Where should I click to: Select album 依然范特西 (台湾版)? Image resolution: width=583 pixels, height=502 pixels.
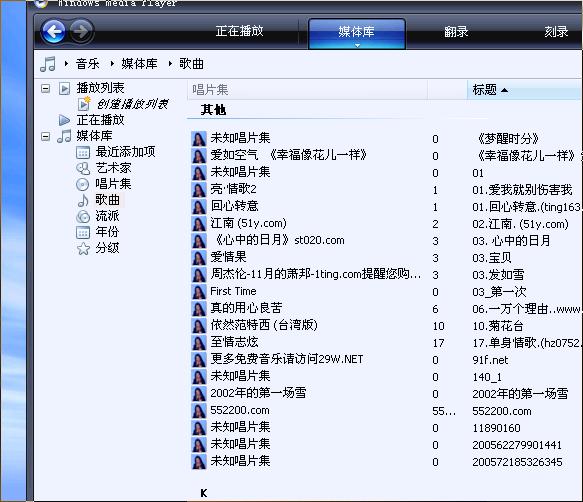264,325
